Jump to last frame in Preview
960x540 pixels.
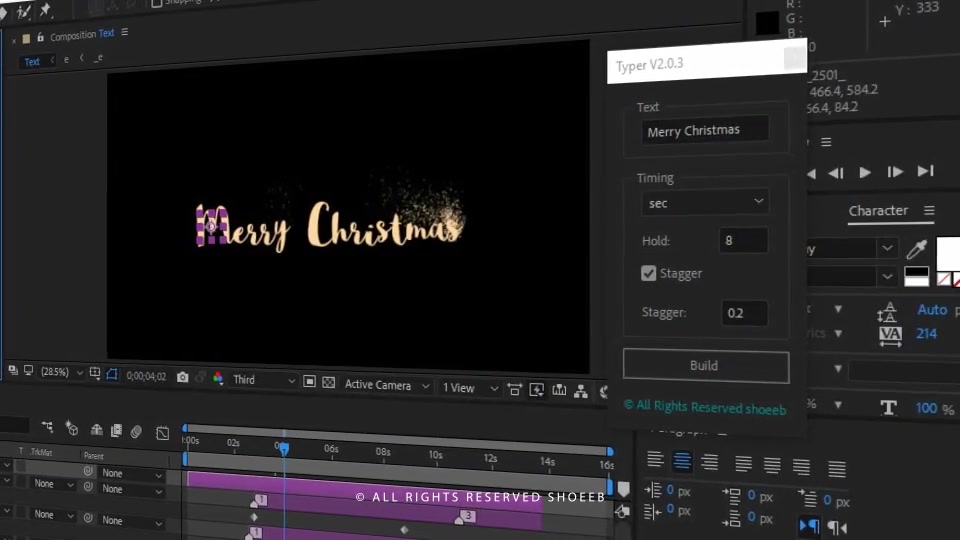925,171
